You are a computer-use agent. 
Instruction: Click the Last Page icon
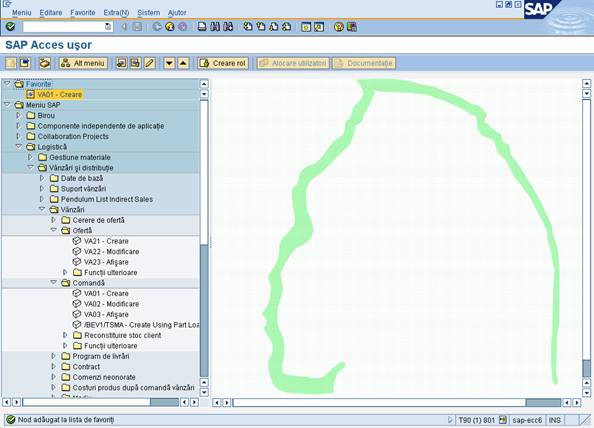pyautogui.click(x=287, y=27)
